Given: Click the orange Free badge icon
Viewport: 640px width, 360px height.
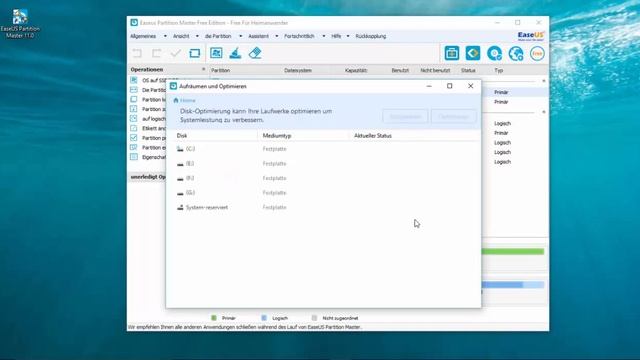Looking at the screenshot, I should [537, 53].
